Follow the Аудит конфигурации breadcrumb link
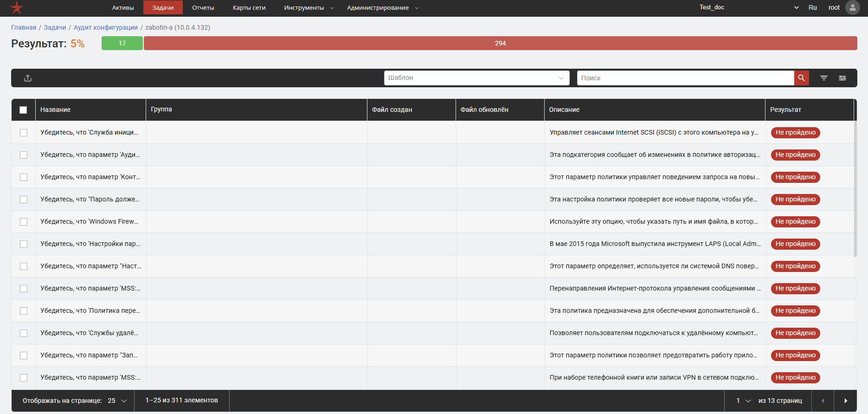868x414 pixels. [x=105, y=27]
